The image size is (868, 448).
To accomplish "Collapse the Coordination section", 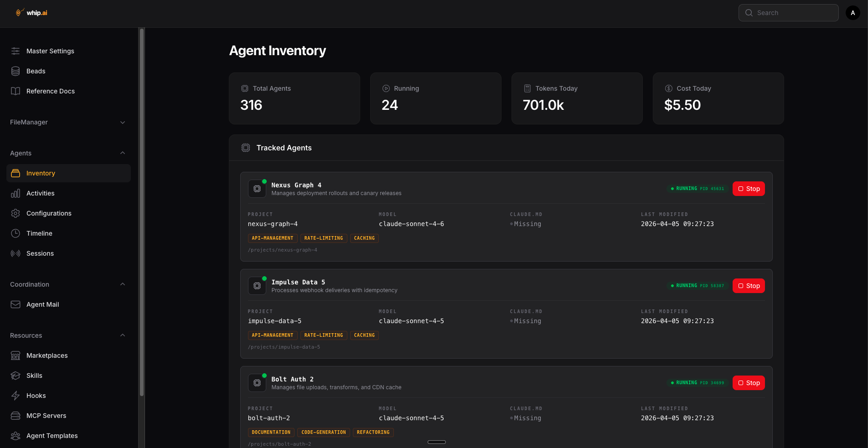I will coord(122,284).
